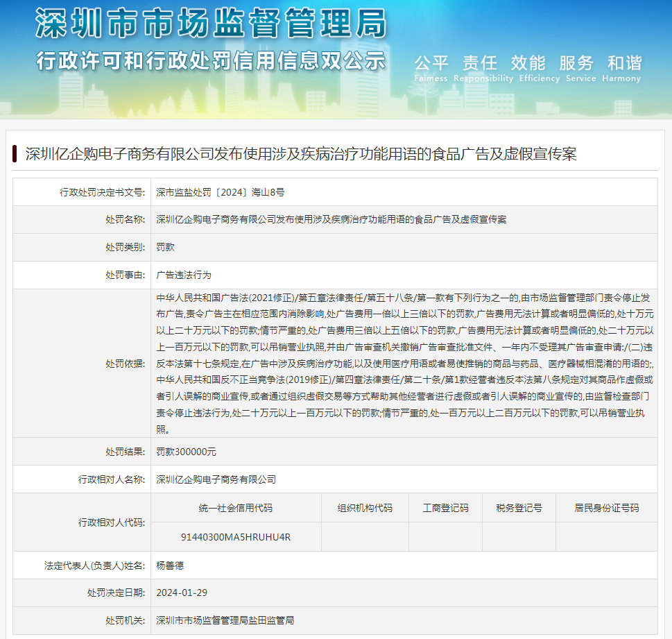Click the 处罚结果 label
The image size is (672, 639).
[x=125, y=452]
